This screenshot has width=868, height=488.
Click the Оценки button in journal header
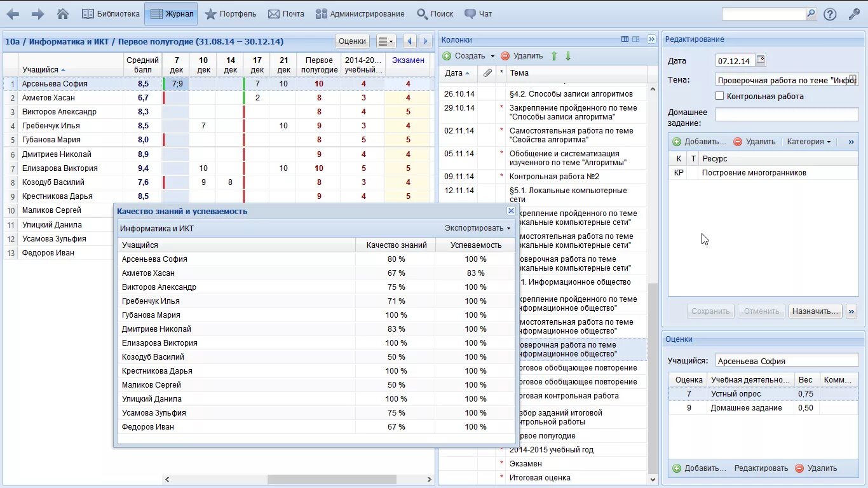tap(352, 41)
